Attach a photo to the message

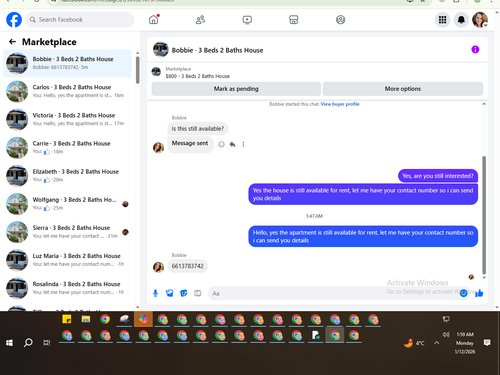170,293
